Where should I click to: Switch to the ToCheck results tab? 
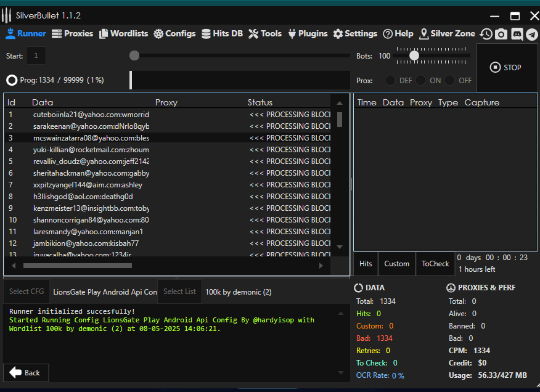435,264
